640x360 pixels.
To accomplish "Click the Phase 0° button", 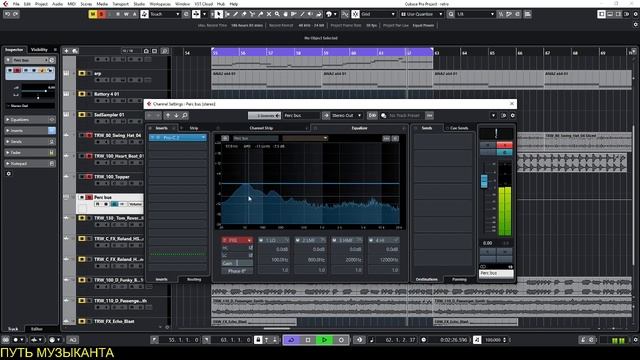I will point(237,271).
